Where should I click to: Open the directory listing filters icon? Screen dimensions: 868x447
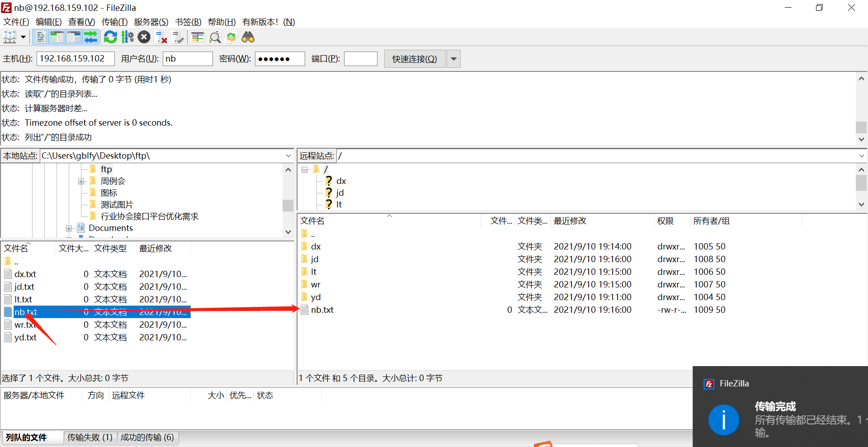(198, 37)
